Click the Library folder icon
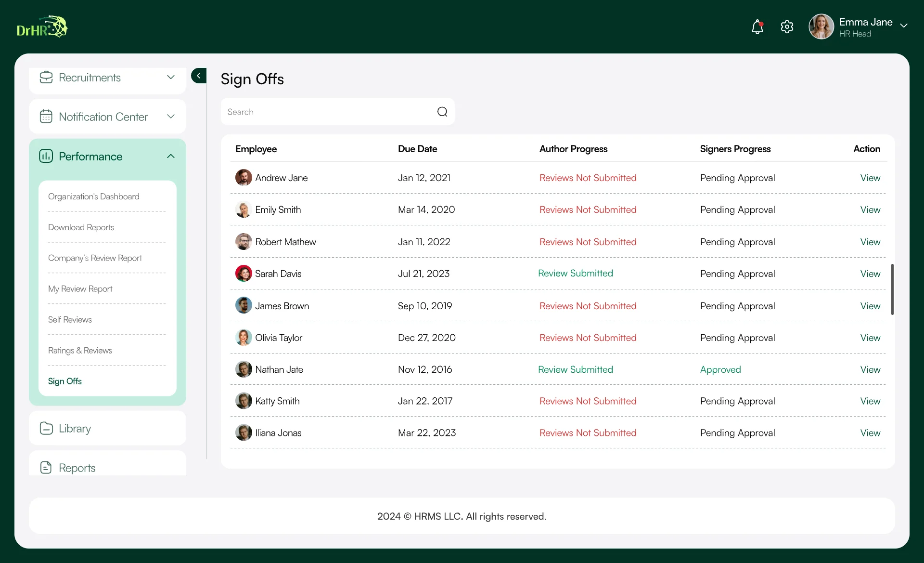The height and width of the screenshot is (563, 924). tap(46, 428)
